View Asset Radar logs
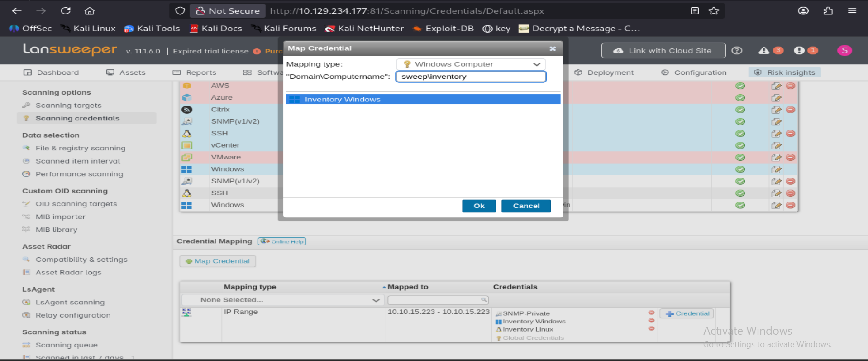 pos(68,273)
